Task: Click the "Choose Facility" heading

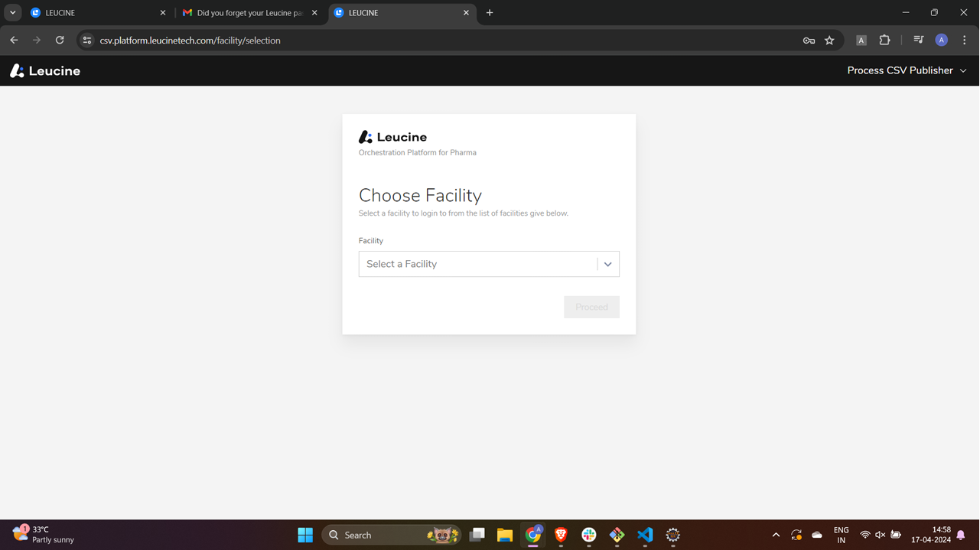Action: point(420,195)
